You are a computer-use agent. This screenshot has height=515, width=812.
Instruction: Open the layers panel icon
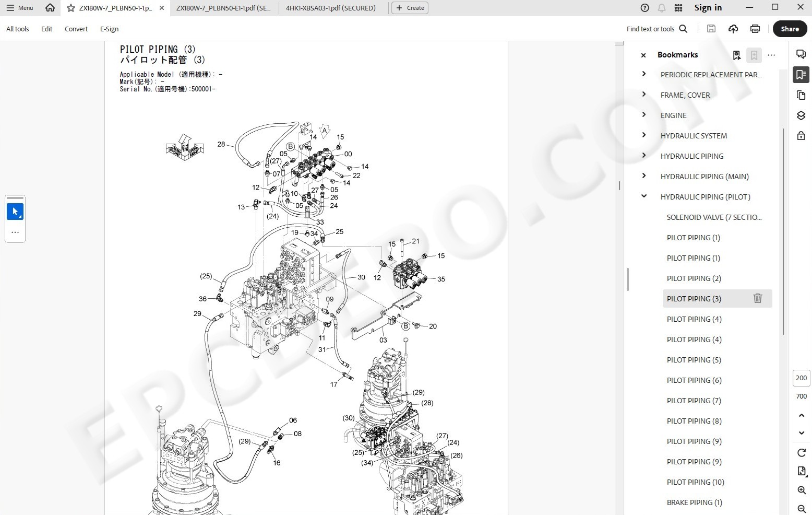(x=801, y=115)
